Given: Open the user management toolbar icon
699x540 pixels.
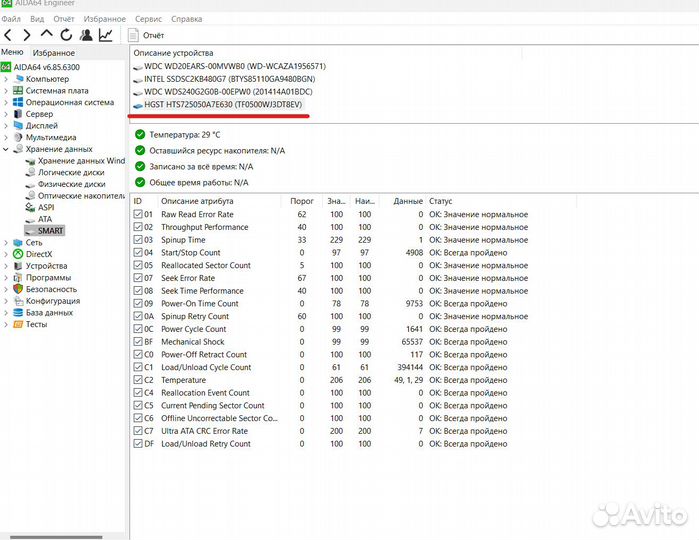Looking at the screenshot, I should pos(86,35).
